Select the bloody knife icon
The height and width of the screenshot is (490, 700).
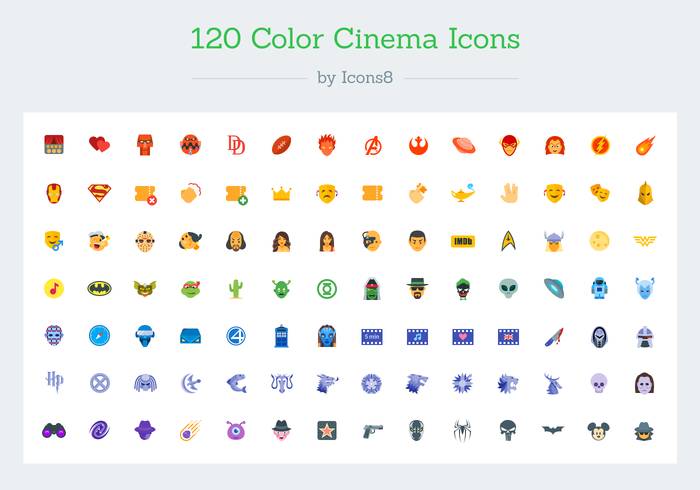554,337
